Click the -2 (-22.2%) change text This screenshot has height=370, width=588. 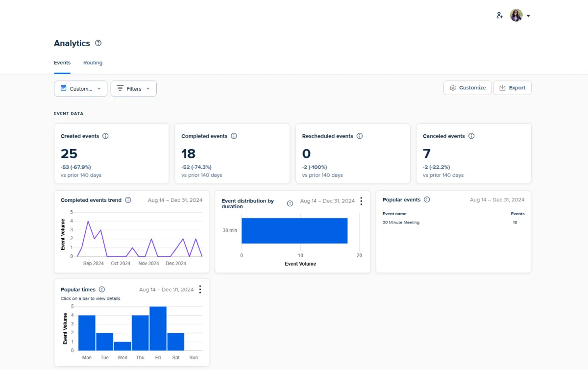click(437, 167)
